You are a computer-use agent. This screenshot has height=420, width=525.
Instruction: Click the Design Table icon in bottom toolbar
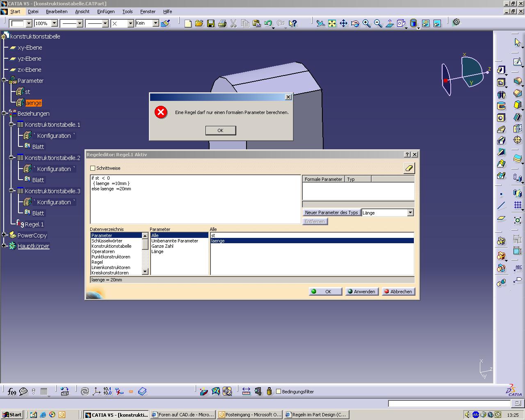[44, 391]
